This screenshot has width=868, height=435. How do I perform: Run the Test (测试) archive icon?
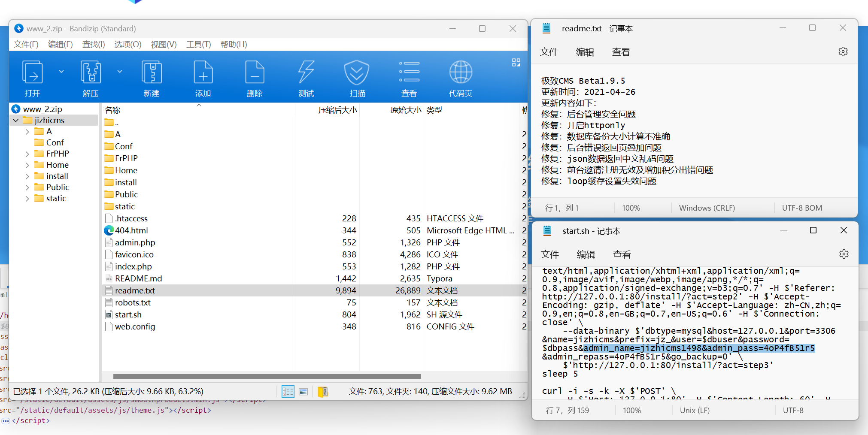coord(306,73)
